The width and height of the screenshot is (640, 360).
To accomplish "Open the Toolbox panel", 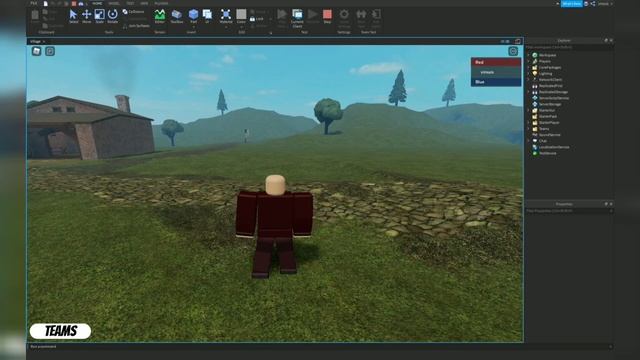I will point(177,16).
